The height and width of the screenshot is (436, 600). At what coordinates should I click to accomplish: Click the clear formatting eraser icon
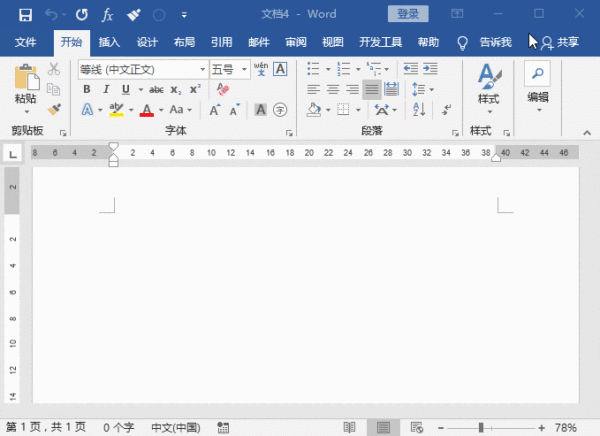[x=222, y=89]
